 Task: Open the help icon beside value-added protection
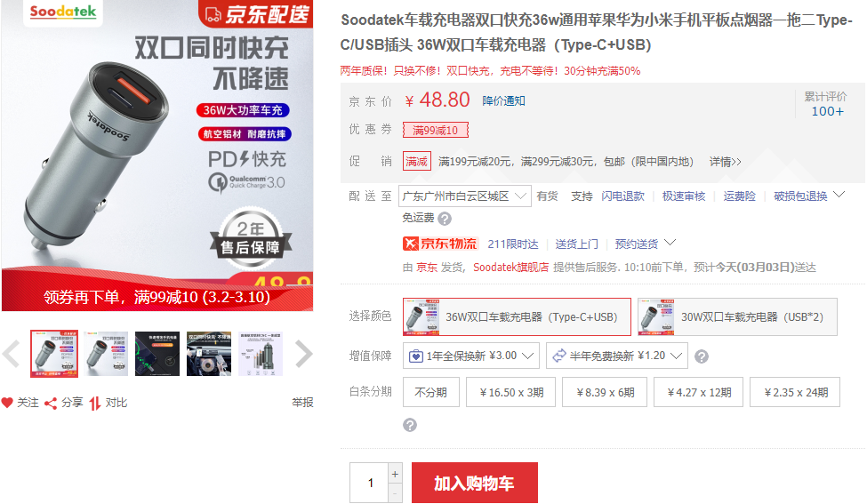pyautogui.click(x=701, y=356)
